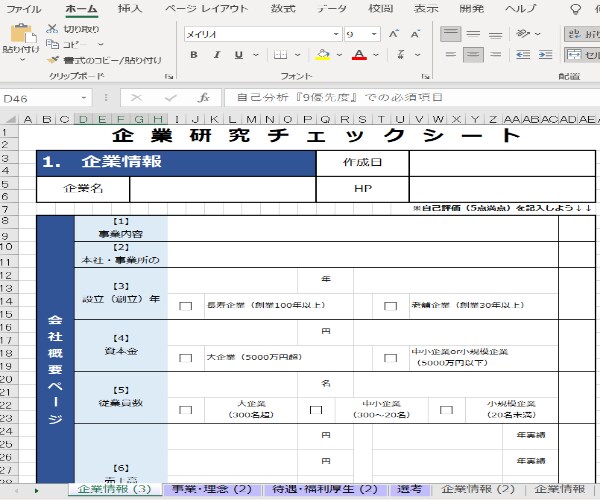
Task: Switch to the データ ribbon tab
Action: pyautogui.click(x=332, y=8)
